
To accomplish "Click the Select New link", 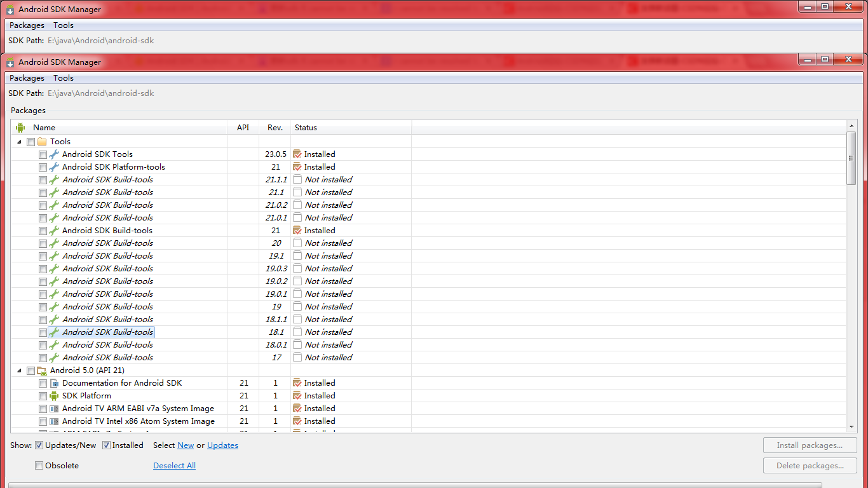I will [x=186, y=445].
